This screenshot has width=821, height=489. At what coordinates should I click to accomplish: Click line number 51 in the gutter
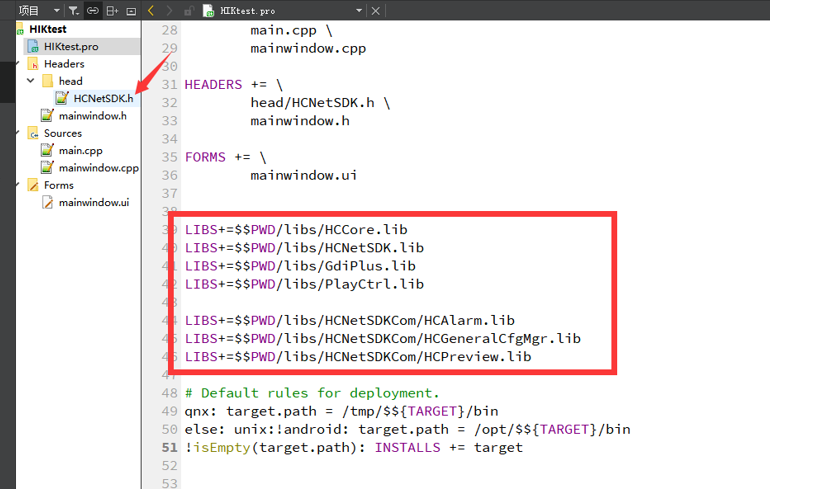tap(170, 448)
